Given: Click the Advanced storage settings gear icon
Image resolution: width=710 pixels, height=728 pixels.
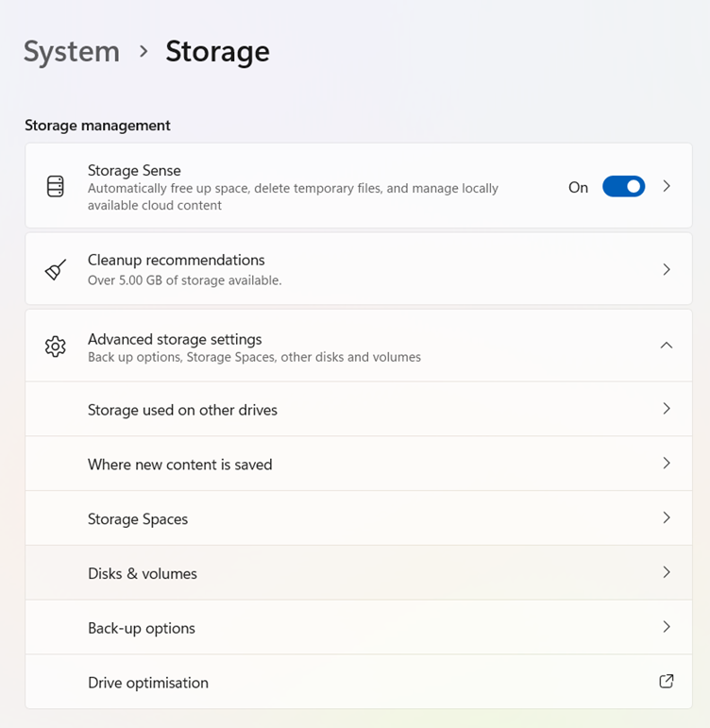Looking at the screenshot, I should coord(56,347).
